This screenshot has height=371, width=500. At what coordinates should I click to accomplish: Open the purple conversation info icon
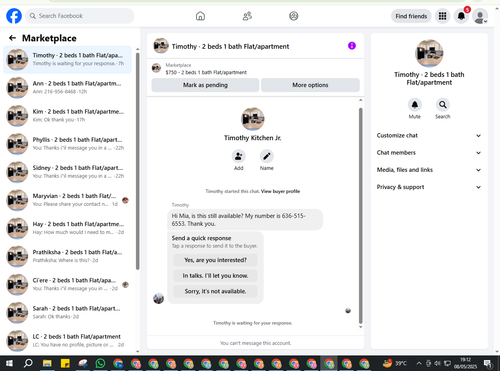352,46
